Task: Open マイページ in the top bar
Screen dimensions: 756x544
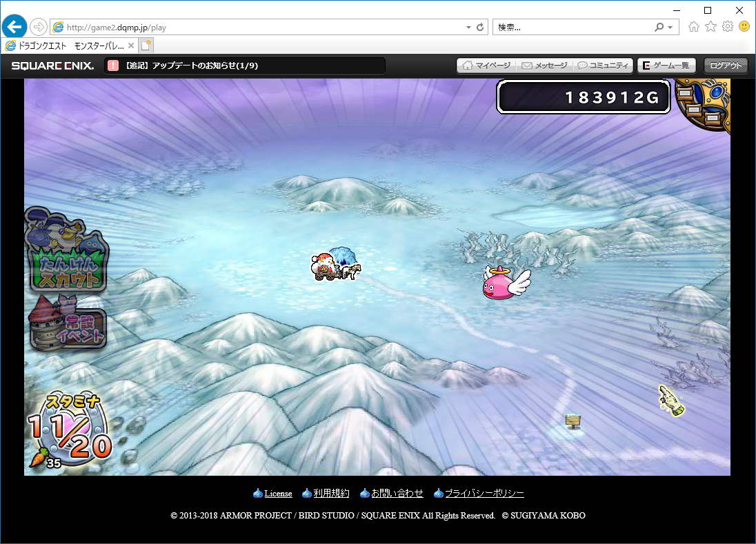Action: pyautogui.click(x=486, y=66)
